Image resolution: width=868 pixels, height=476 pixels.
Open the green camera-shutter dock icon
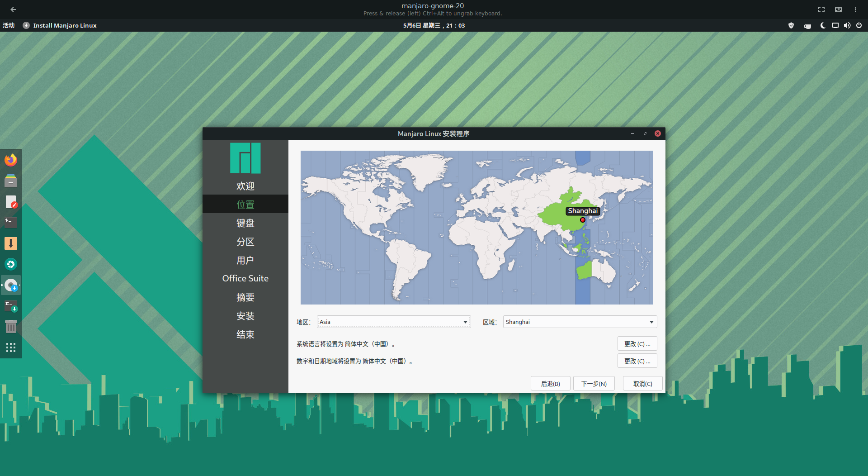11,264
